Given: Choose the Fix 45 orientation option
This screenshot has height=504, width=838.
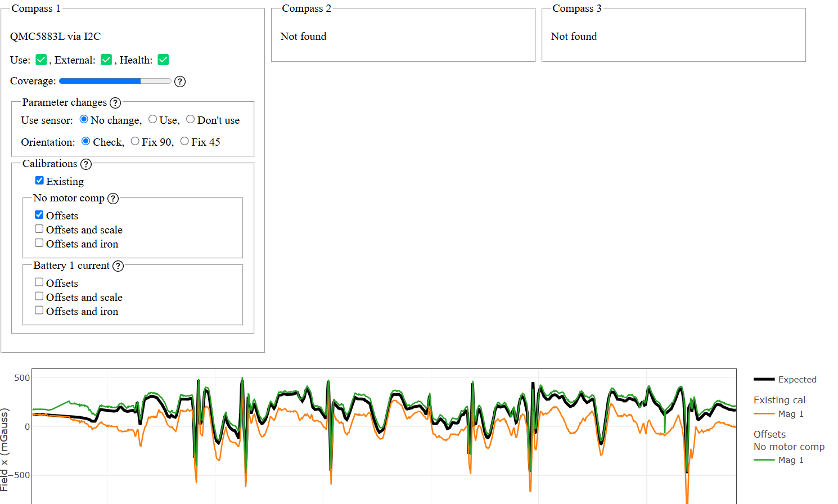Looking at the screenshot, I should [184, 141].
